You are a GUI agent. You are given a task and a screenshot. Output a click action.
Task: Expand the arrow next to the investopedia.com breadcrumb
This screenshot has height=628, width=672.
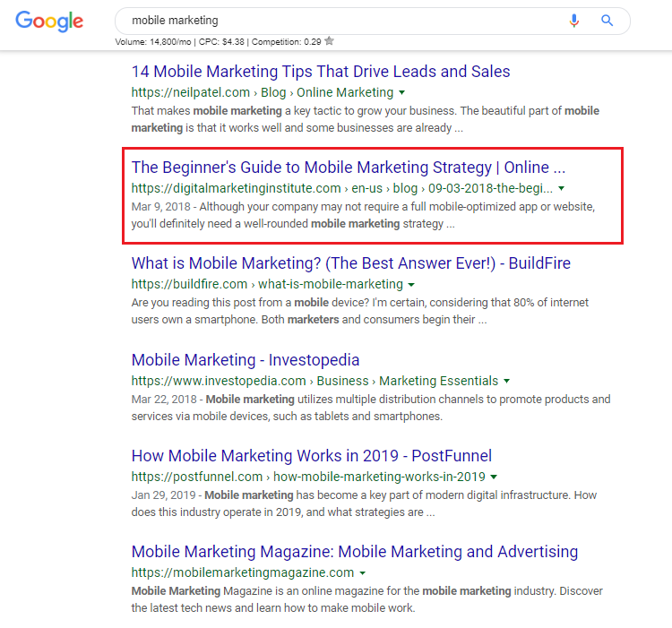pyautogui.click(x=506, y=381)
